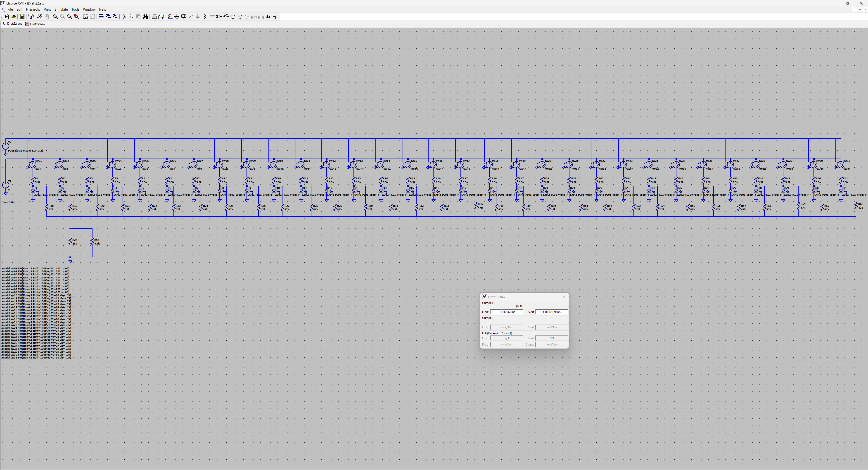Screen dimensions: 868x470
Task: Click the Tile Windows Horizontally icon
Action: (x=101, y=17)
